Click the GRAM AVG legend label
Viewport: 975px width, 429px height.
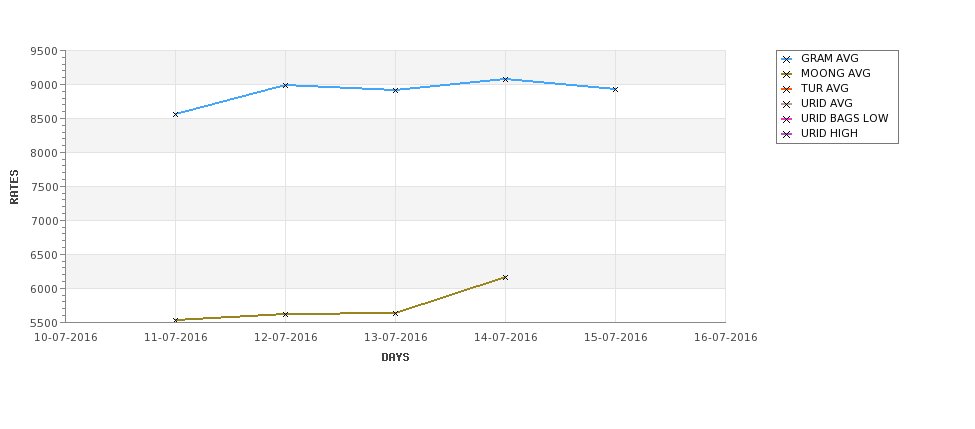pos(829,58)
